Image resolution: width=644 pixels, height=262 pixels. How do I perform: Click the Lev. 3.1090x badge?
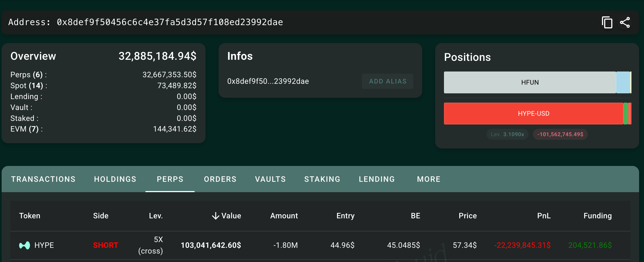(507, 134)
